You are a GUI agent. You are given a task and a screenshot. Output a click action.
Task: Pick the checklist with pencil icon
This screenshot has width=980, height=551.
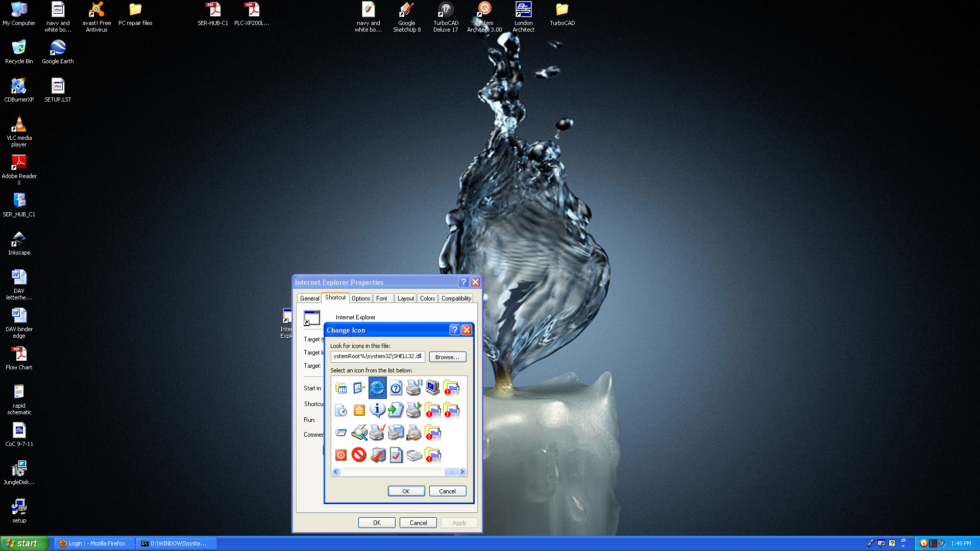point(359,388)
